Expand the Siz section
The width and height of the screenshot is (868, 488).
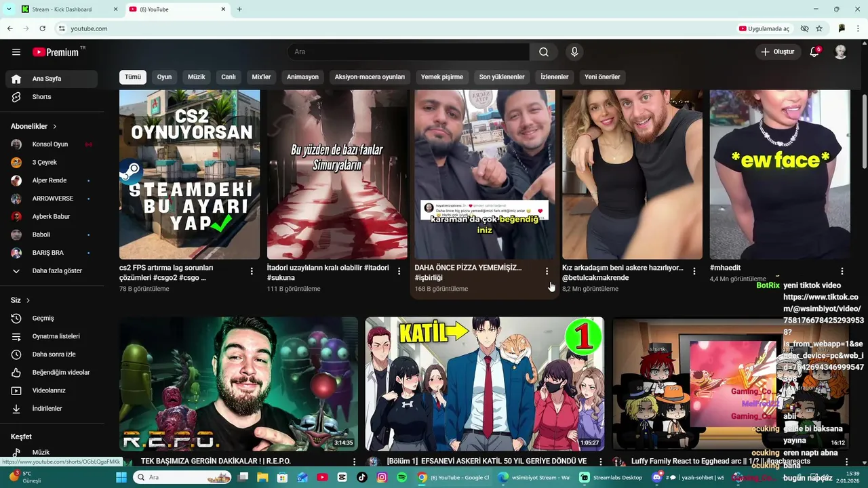(20, 300)
